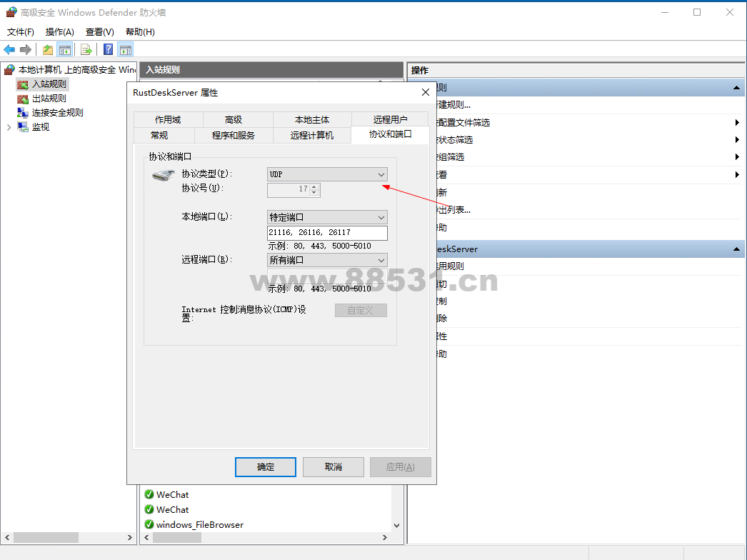Expand the 监视 tree node chevron
Image resolution: width=747 pixels, height=560 pixels.
[x=9, y=127]
